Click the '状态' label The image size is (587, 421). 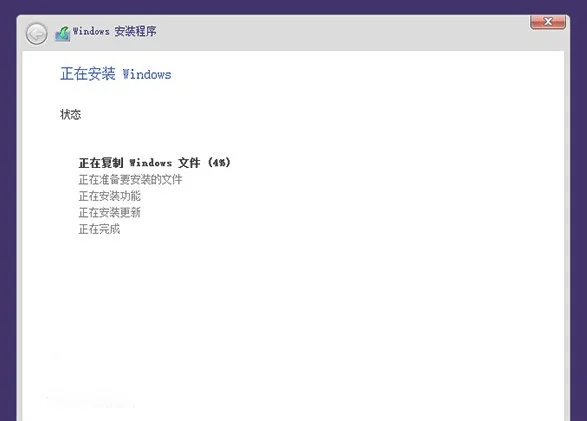coord(70,114)
